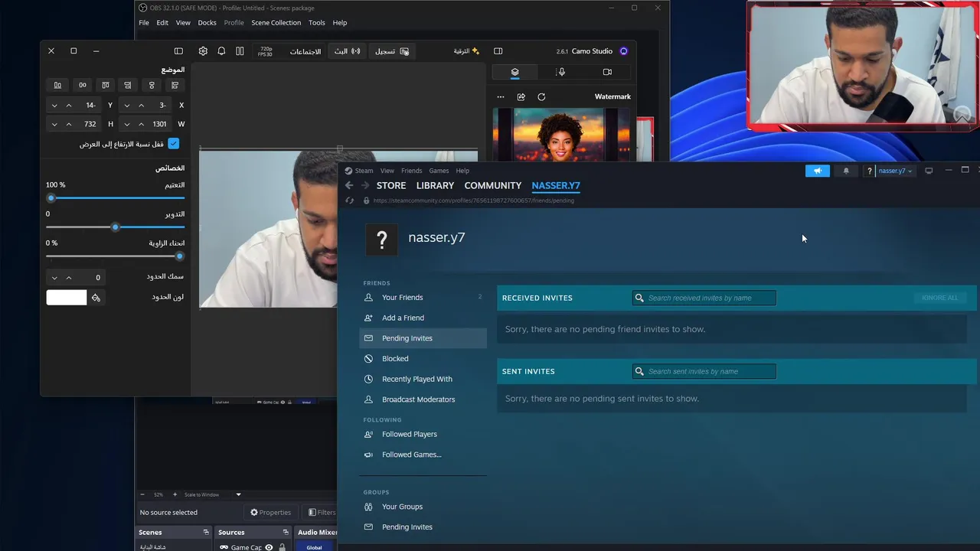Click the Watermark share icon
Image resolution: width=980 pixels, height=551 pixels.
pos(521,97)
